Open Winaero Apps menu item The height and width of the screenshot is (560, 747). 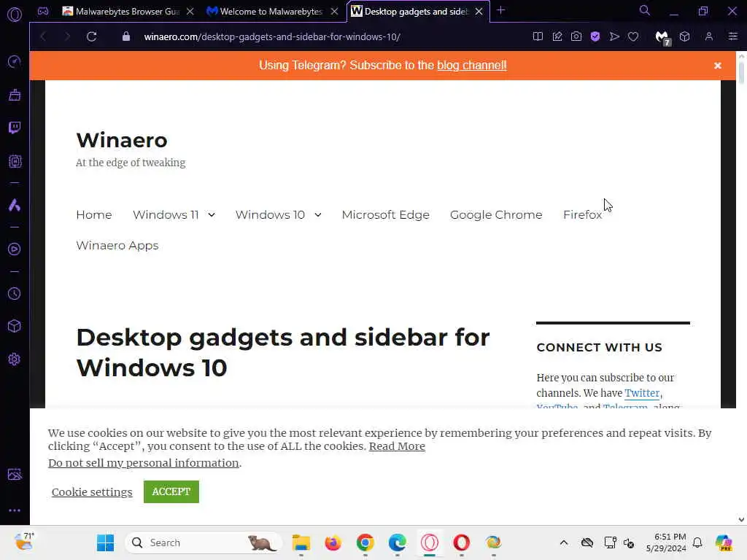click(x=117, y=246)
